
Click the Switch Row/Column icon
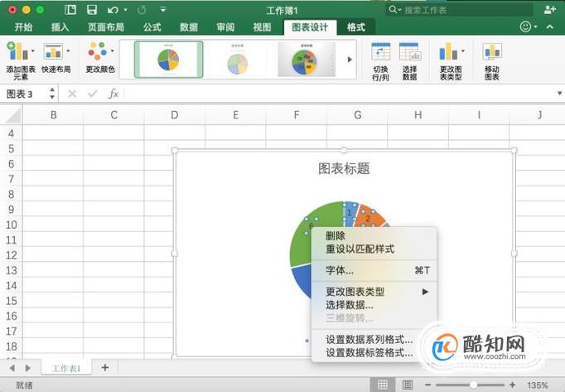click(380, 51)
